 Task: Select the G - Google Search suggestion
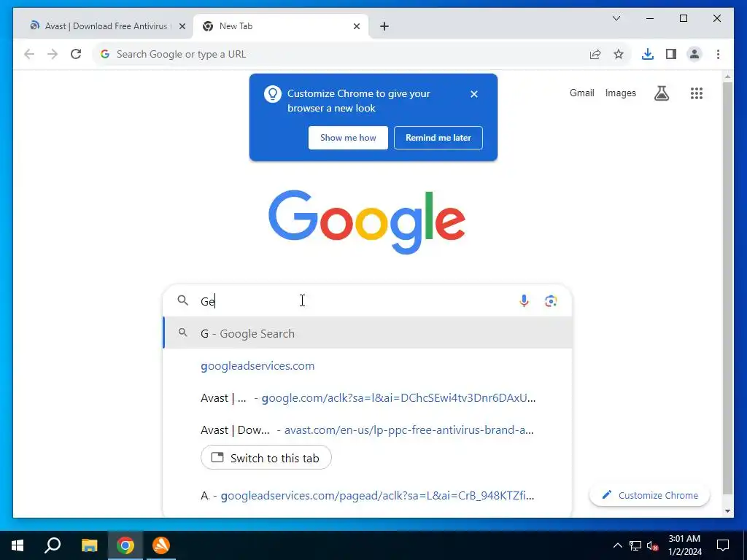click(x=368, y=332)
